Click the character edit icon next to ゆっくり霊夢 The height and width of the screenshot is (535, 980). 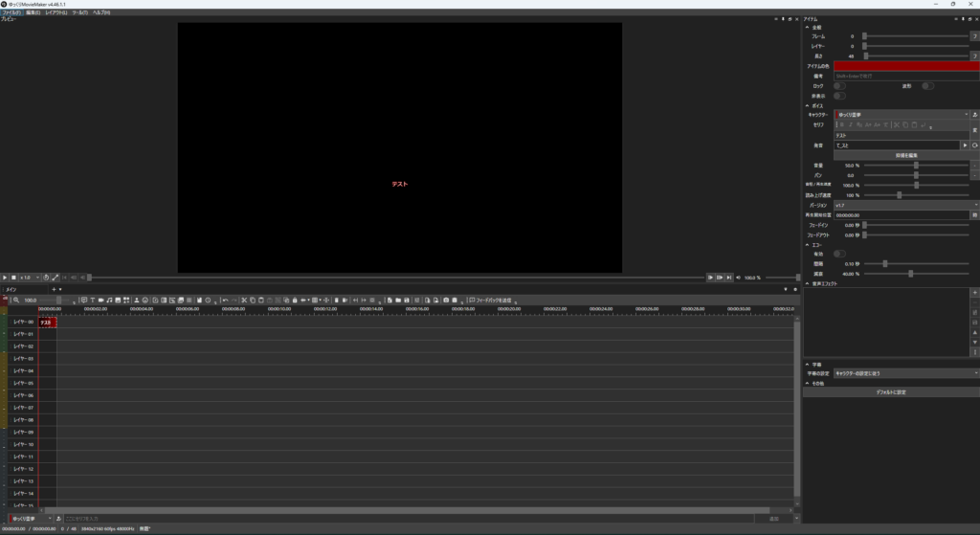point(975,115)
